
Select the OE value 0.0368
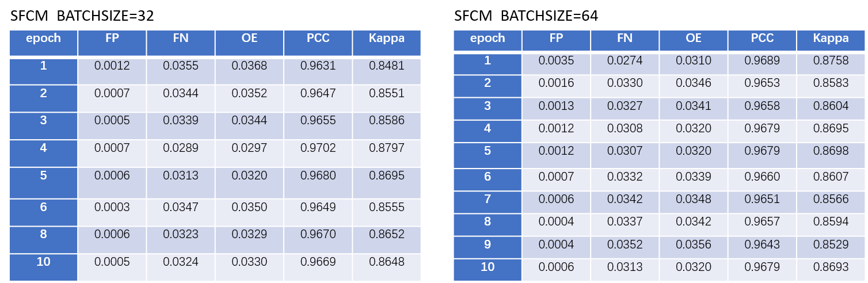pyautogui.click(x=249, y=66)
